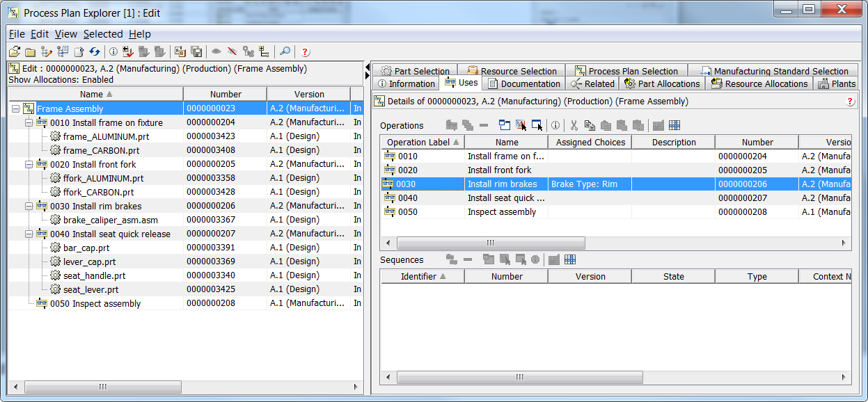The height and width of the screenshot is (402, 868).
Task: Click the info icon in Operations toolbar
Action: [555, 125]
